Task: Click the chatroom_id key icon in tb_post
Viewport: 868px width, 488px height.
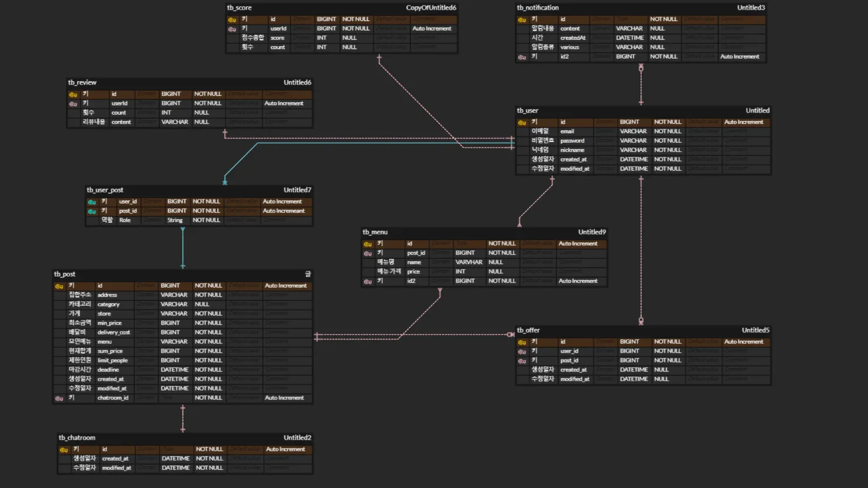Action: (x=59, y=399)
